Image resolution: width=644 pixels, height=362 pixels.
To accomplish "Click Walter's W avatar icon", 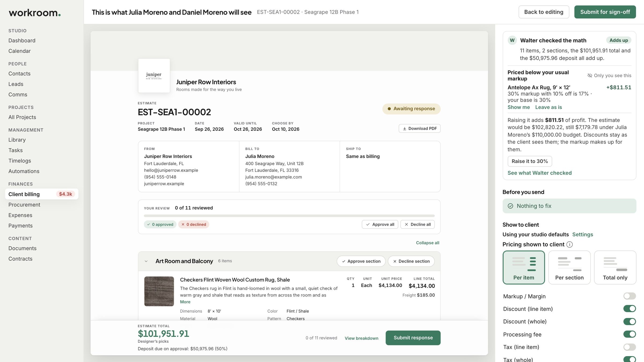I will (512, 40).
